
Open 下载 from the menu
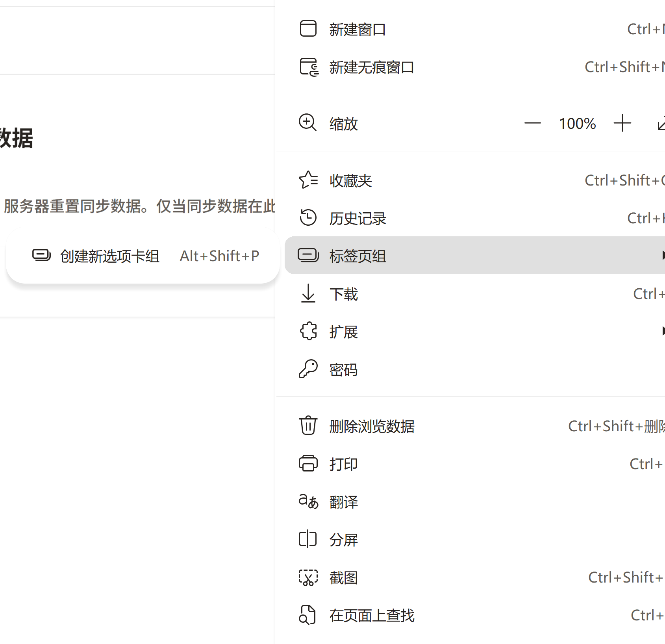tap(474, 294)
